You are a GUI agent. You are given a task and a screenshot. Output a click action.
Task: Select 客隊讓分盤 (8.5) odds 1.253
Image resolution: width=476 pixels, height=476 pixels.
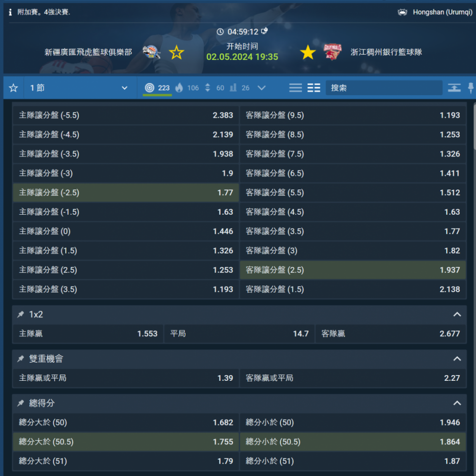[353, 135]
